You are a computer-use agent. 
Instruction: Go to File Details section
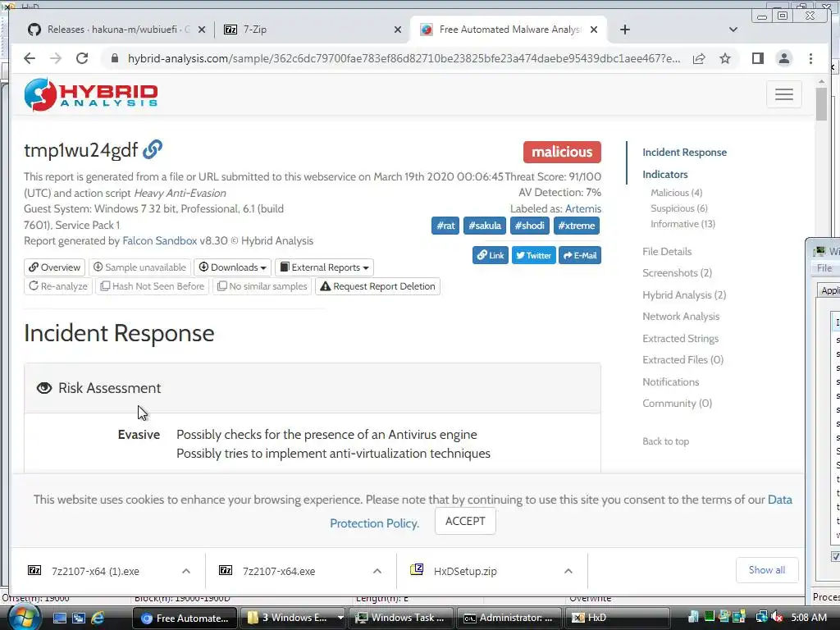[x=667, y=252]
